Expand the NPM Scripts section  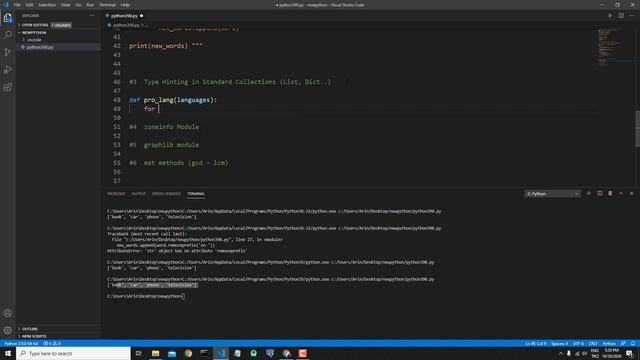pyautogui.click(x=33, y=336)
